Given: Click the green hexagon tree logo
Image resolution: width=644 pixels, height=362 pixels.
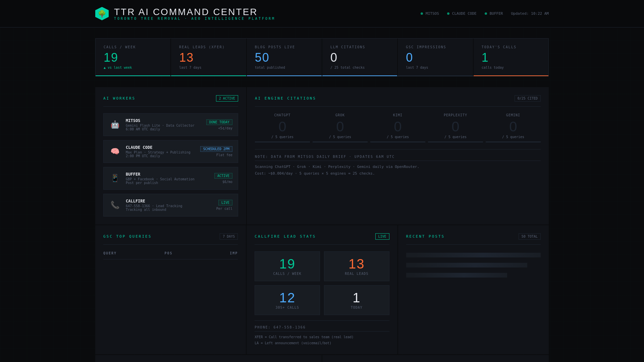Looking at the screenshot, I should 102,14.
